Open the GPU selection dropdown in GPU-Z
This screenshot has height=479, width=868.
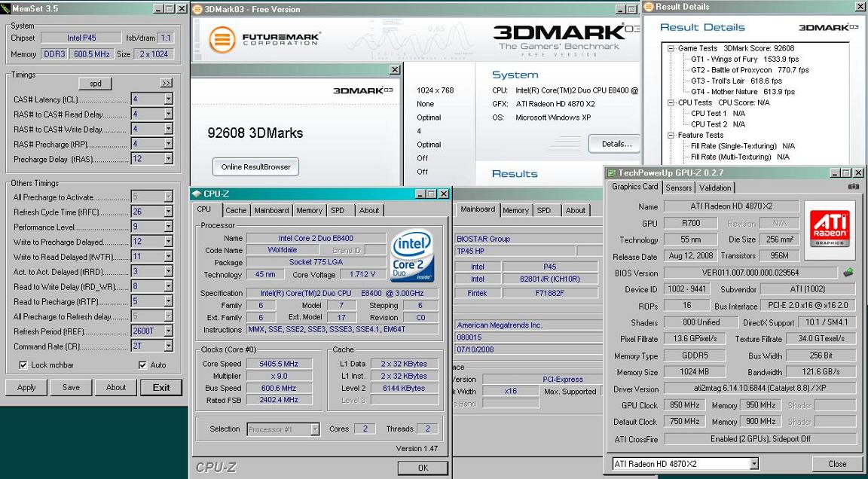coord(754,463)
